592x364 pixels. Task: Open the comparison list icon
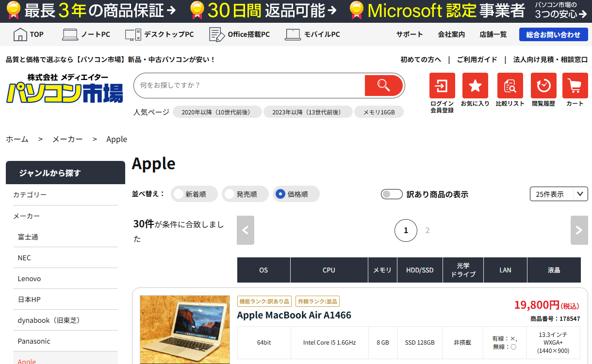tap(510, 86)
